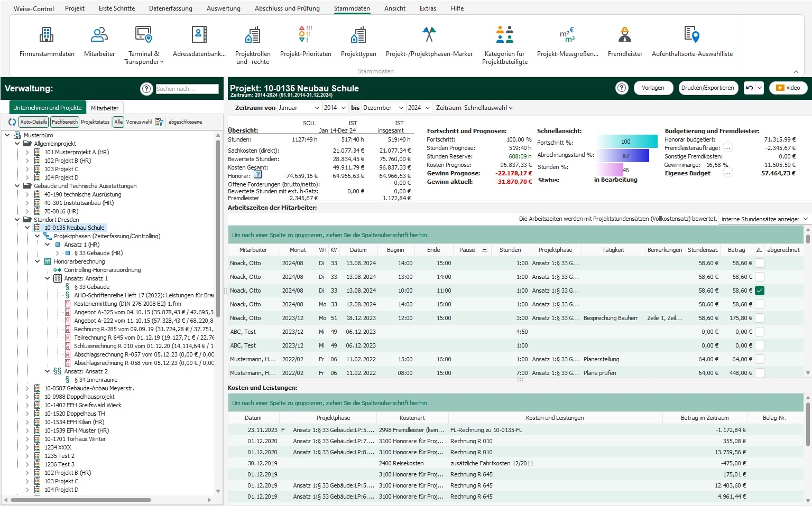The width and height of the screenshot is (812, 506).
Task: Click the Vorlagen button
Action: click(653, 88)
